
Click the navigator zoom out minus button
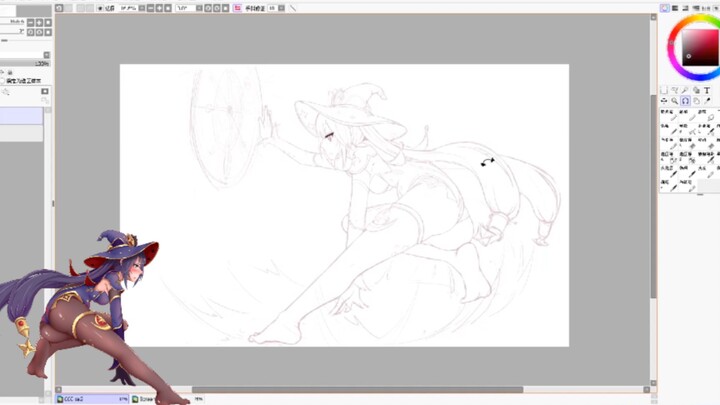[30, 22]
